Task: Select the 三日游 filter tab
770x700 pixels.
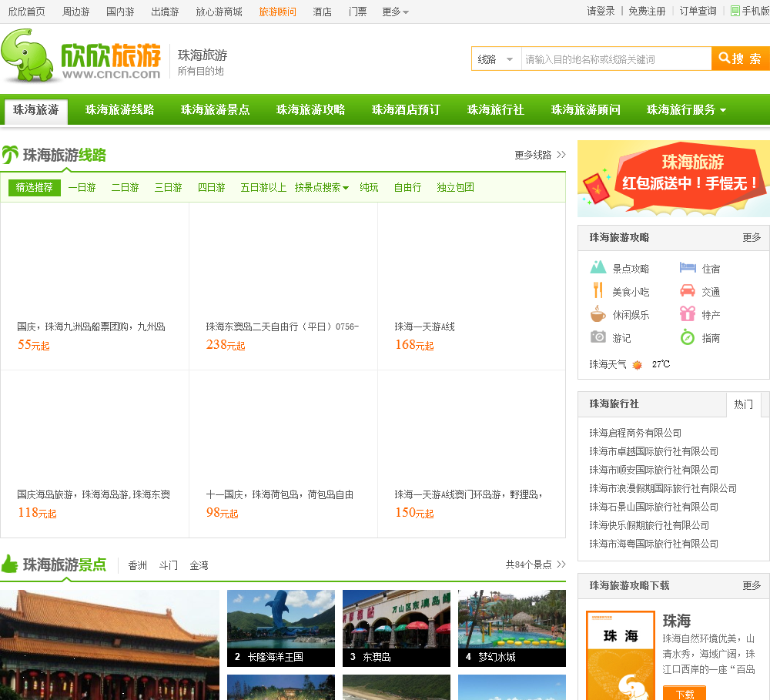Action: (x=169, y=187)
